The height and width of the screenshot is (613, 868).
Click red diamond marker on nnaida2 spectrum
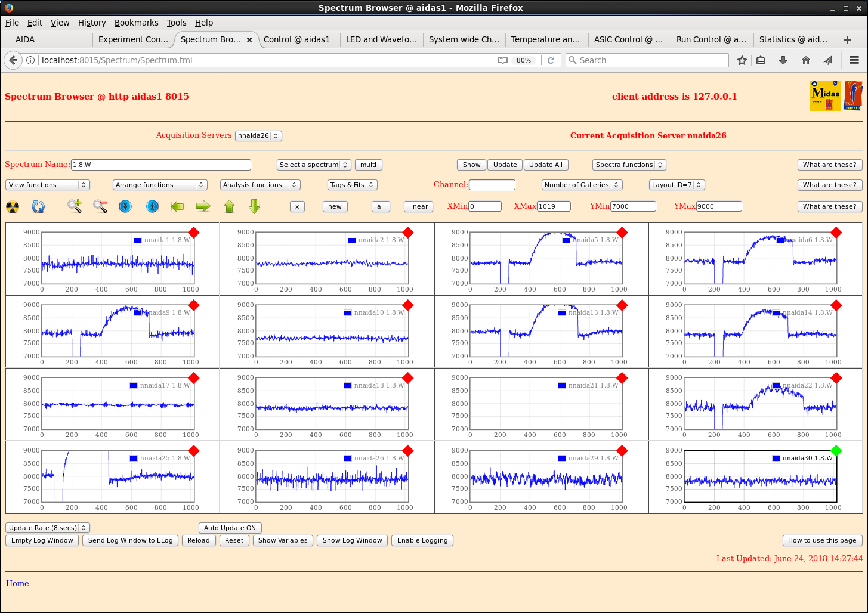408,233
